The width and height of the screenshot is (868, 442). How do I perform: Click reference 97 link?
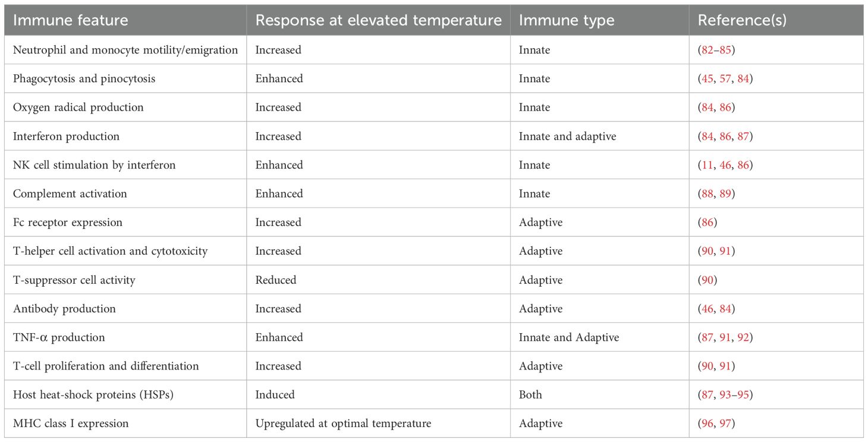coord(725,424)
